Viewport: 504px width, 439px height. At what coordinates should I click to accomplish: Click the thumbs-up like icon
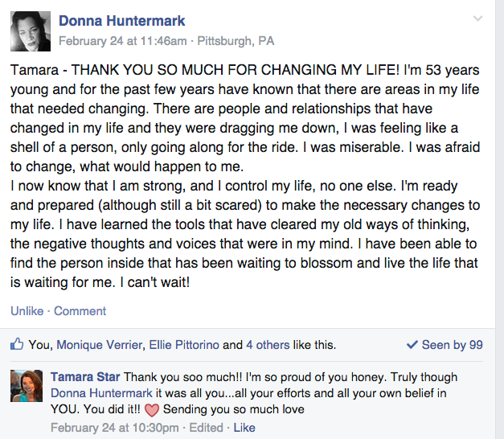17,345
